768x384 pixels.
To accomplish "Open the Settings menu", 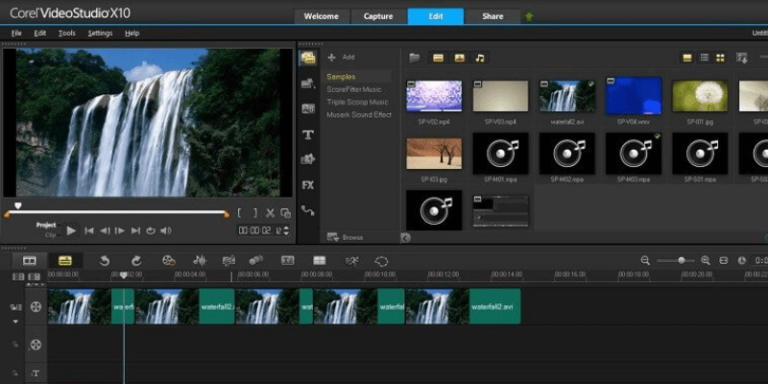I will [x=100, y=33].
